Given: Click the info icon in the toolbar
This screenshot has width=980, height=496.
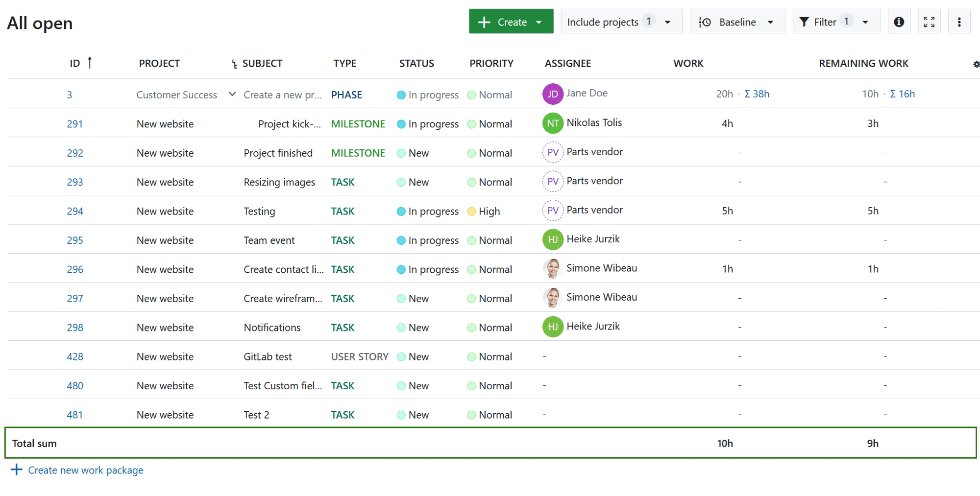Looking at the screenshot, I should 899,21.
